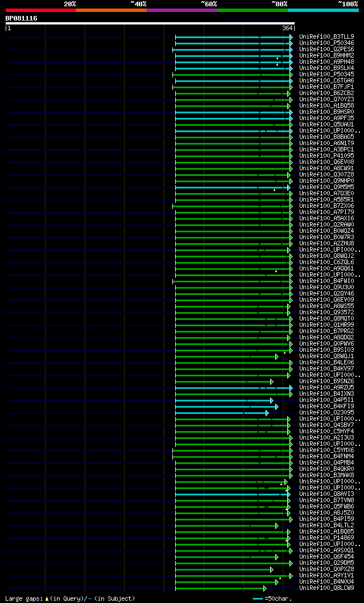Image resolution: width=364 pixels, height=603 pixels.
Task: Select the UniRef100_B7FJF1 label
Action: pyautogui.click(x=327, y=87)
